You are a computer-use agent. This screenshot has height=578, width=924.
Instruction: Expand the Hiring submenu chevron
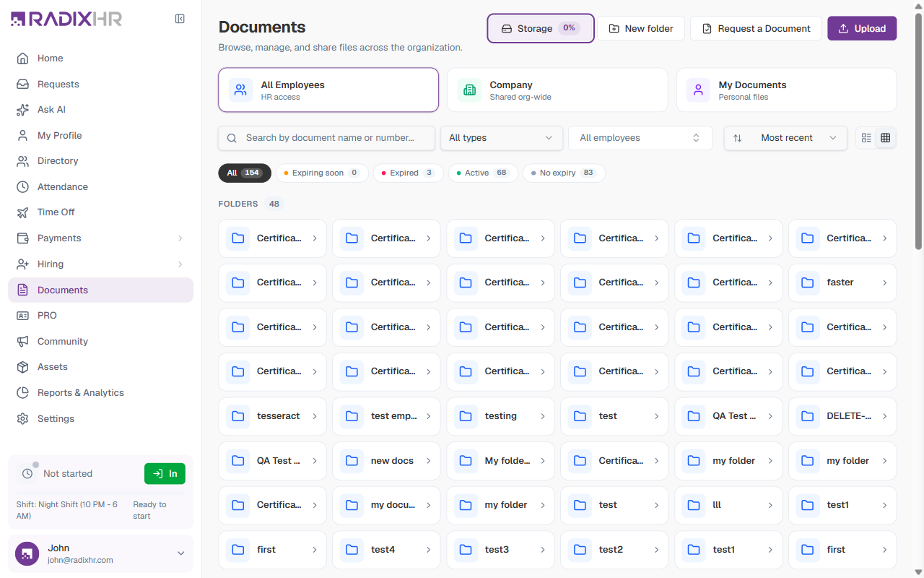click(x=180, y=264)
